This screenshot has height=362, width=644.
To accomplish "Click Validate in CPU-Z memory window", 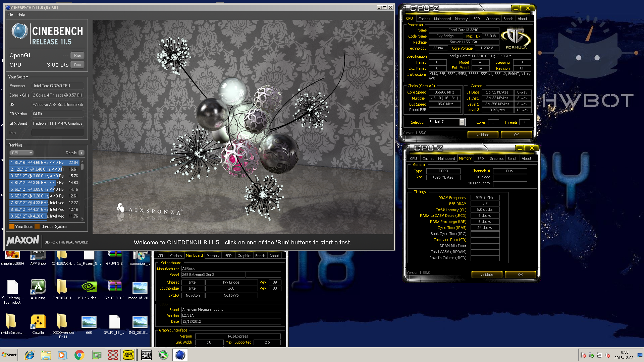I will pyautogui.click(x=487, y=275).
